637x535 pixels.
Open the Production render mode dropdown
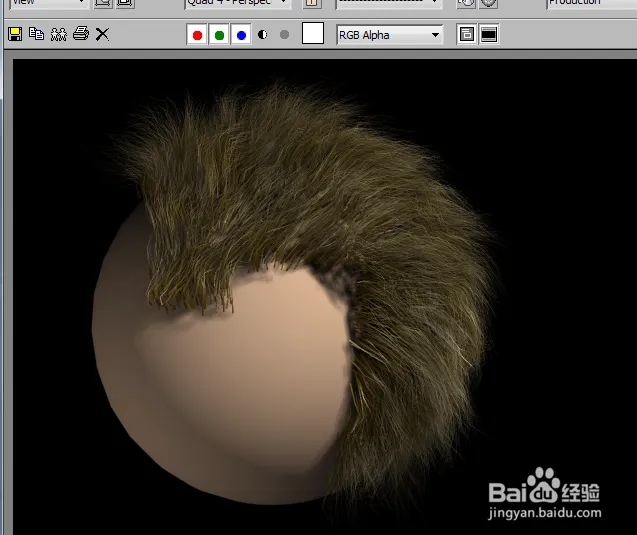click(592, 3)
